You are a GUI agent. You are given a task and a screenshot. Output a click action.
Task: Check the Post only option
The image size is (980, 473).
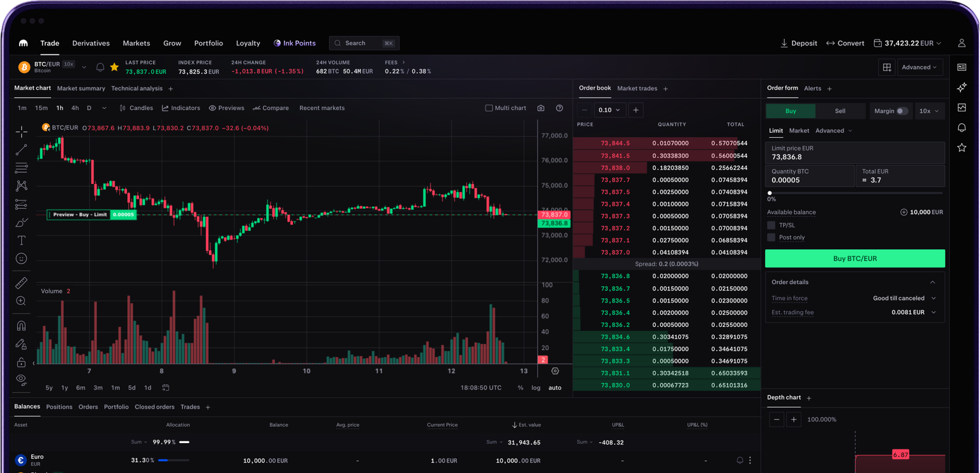coord(771,237)
